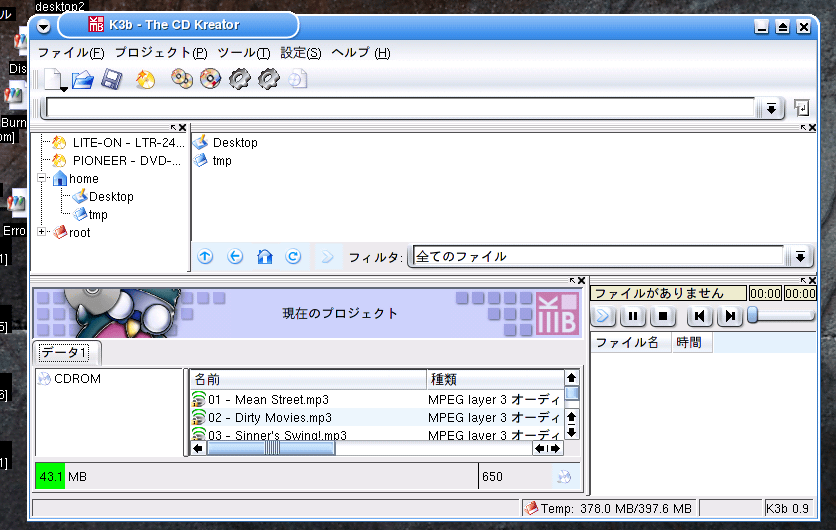Select 03 - Sinner's Swing!.mp3 row
The width and height of the screenshot is (836, 530).
[376, 434]
